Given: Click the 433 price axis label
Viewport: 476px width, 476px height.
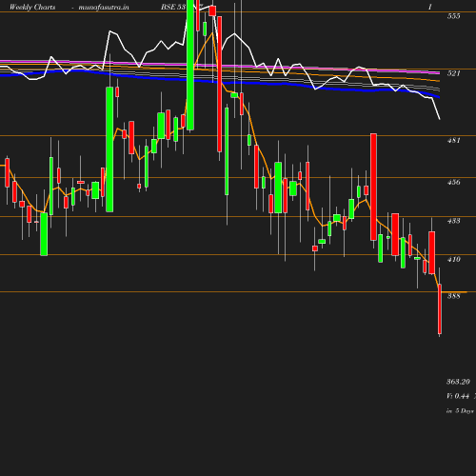Looking at the screenshot, I should [453, 221].
